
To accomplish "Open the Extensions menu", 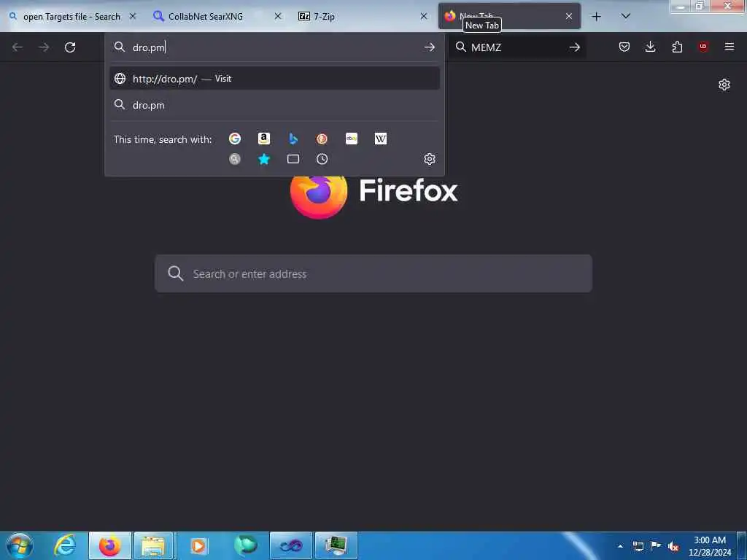I will coord(677,47).
